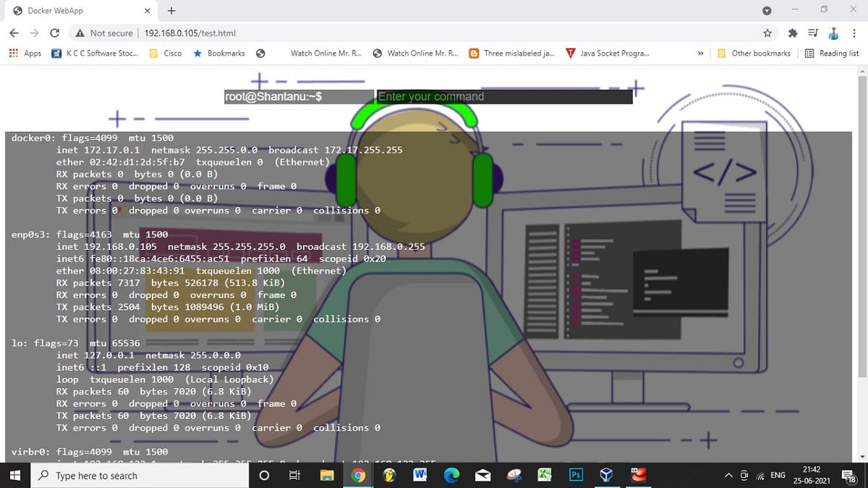Toggle the bookmark star for this page

tap(766, 33)
